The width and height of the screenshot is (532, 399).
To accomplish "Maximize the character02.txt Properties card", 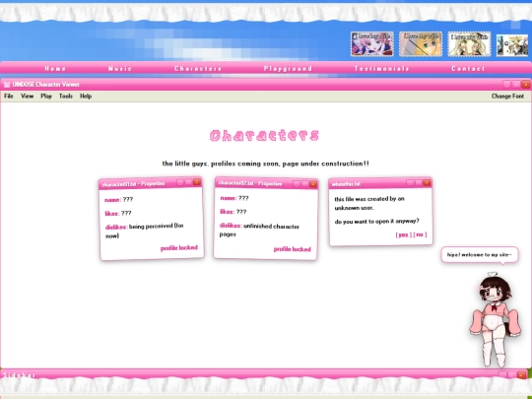I will click(x=304, y=183).
